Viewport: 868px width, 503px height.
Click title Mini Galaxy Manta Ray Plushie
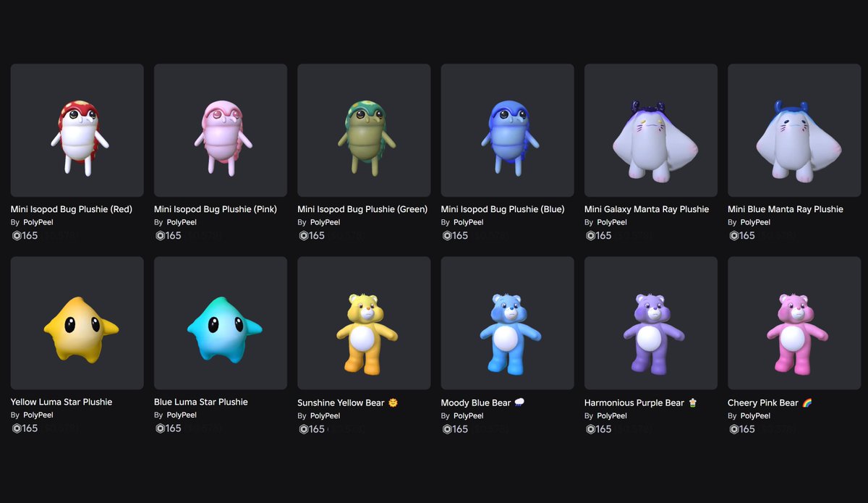click(x=647, y=209)
